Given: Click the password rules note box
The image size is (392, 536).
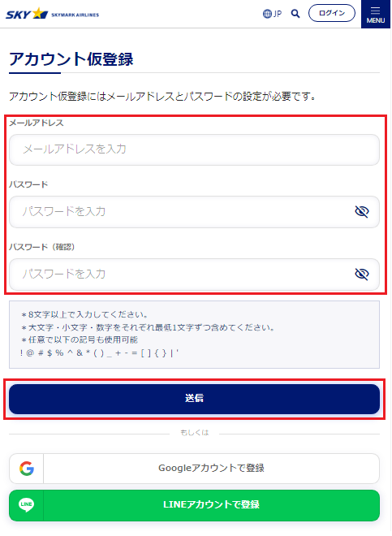Looking at the screenshot, I should coord(194,335).
